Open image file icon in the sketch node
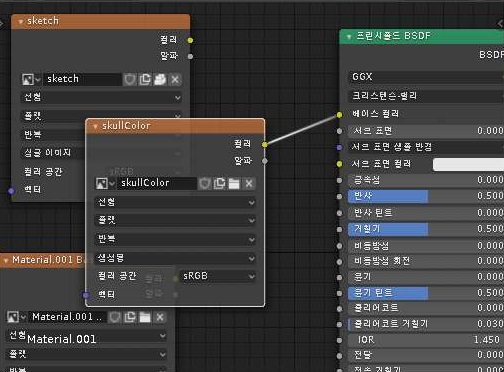504x372 pixels. click(160, 80)
